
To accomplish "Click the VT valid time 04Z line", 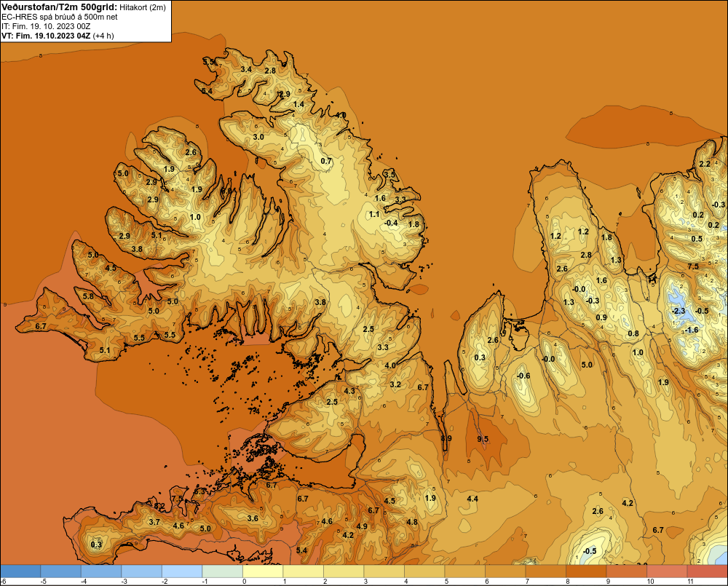I will click(x=58, y=35).
